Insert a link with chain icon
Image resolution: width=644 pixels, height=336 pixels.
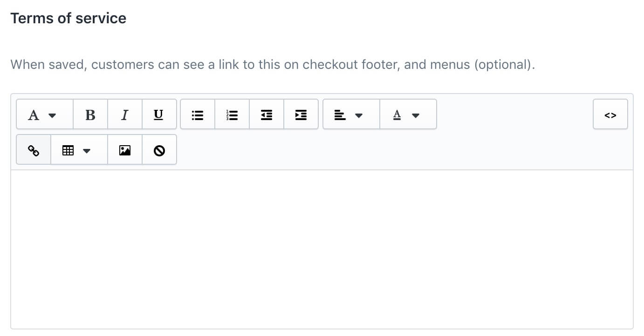34,150
